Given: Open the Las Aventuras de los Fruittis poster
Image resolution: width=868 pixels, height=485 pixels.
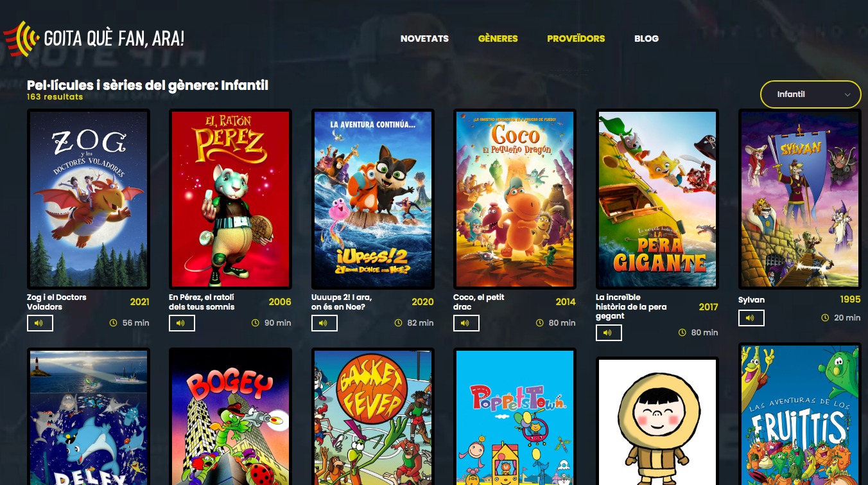Looking at the screenshot, I should click(x=800, y=414).
